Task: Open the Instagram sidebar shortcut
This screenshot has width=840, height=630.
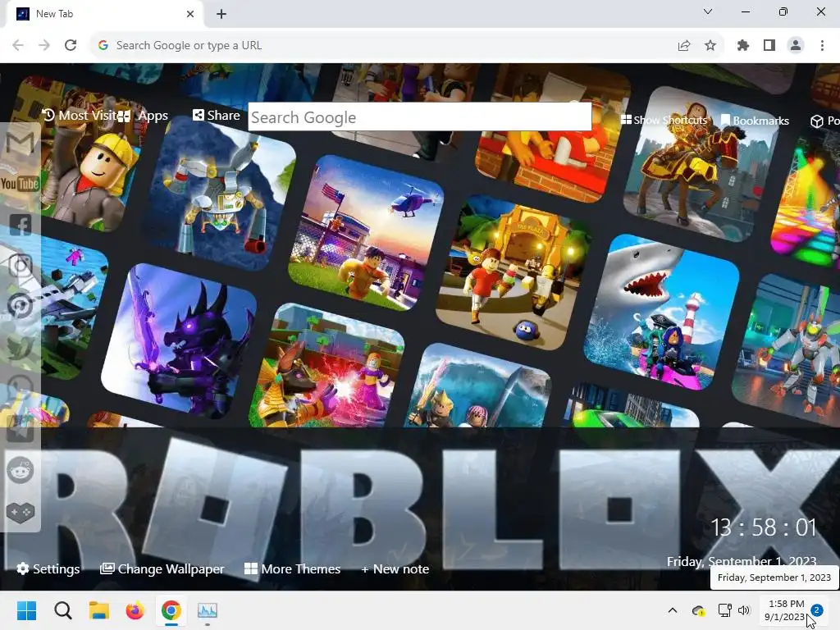Action: 21,266
